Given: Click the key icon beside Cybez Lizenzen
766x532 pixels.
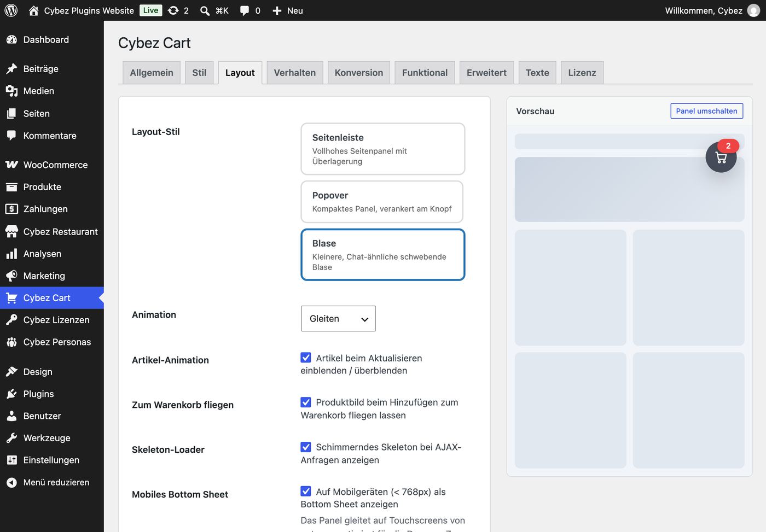Looking at the screenshot, I should click(11, 320).
